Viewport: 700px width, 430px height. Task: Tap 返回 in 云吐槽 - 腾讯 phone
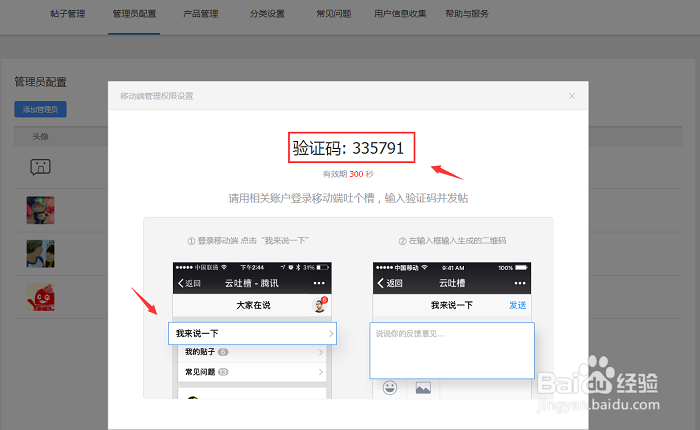[x=189, y=283]
